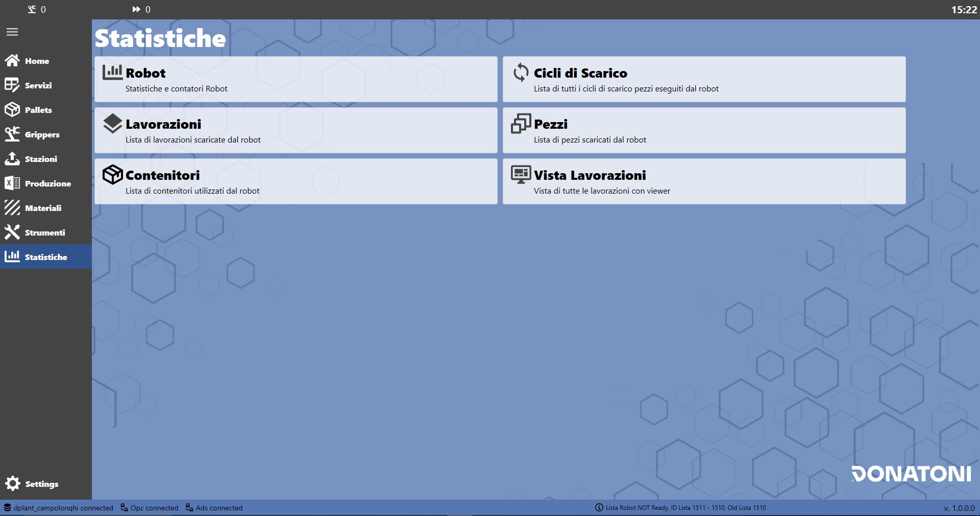Click the Ads connected network icon
Screen dimensions: 980x516
[189, 507]
